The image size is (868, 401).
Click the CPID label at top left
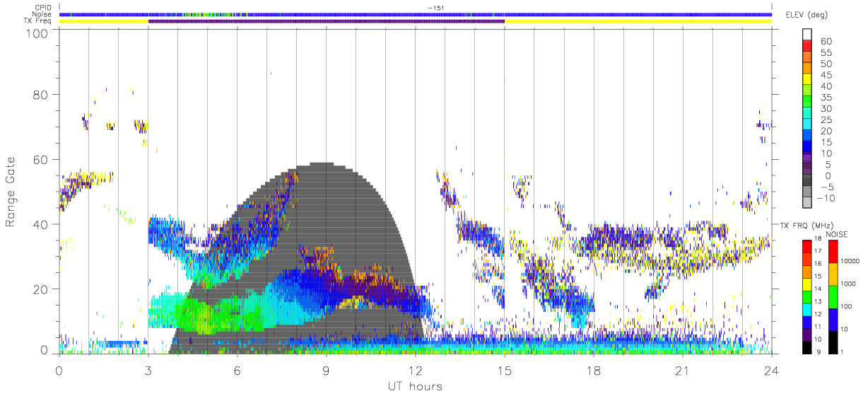[44, 8]
